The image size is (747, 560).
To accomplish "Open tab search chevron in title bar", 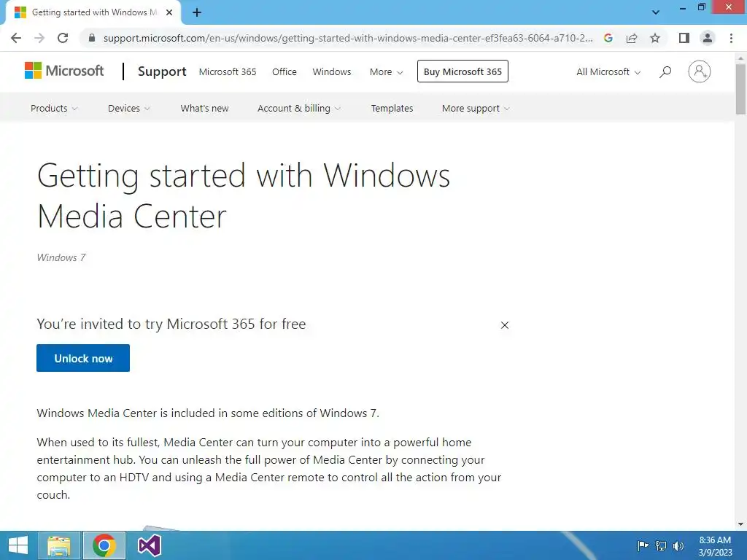I will 656,12.
